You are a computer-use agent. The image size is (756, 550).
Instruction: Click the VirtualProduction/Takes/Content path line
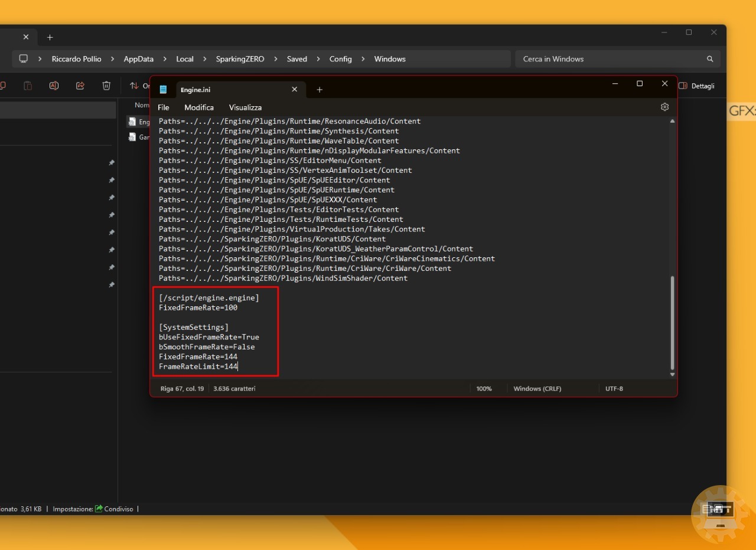pos(292,229)
